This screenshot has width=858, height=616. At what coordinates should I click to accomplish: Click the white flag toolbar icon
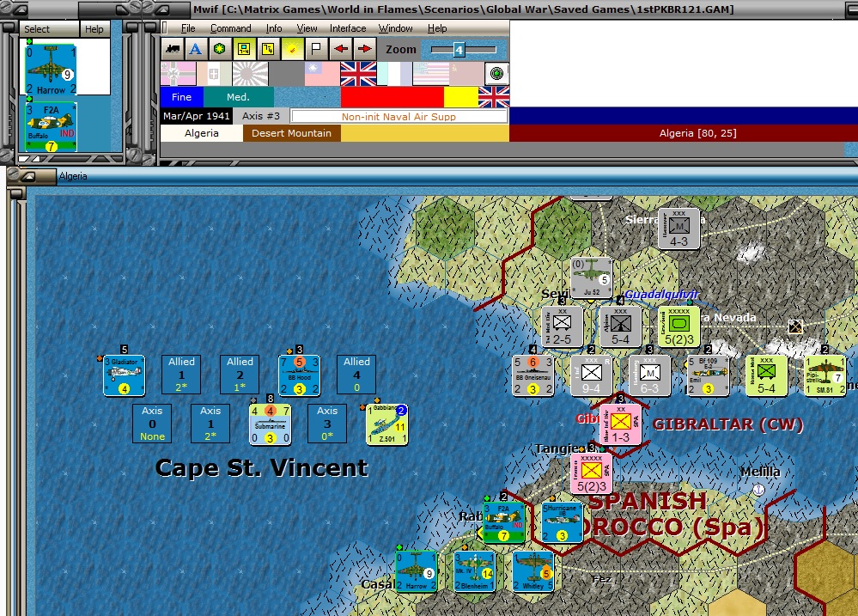coord(316,49)
